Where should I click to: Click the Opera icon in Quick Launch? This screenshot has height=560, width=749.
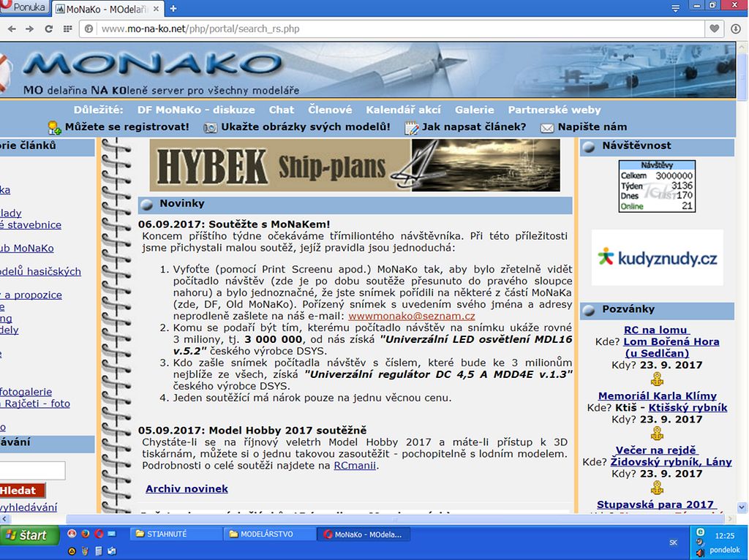click(98, 534)
